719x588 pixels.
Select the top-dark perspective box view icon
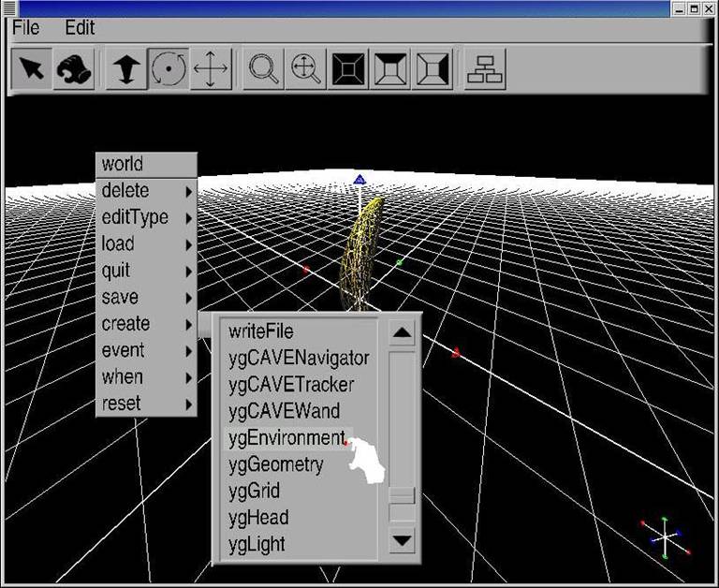coord(390,68)
